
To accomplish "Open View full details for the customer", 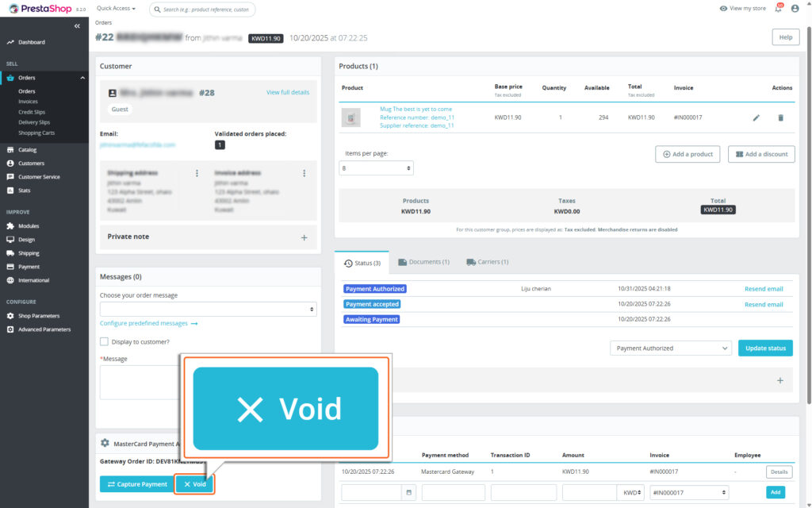I will pyautogui.click(x=288, y=92).
